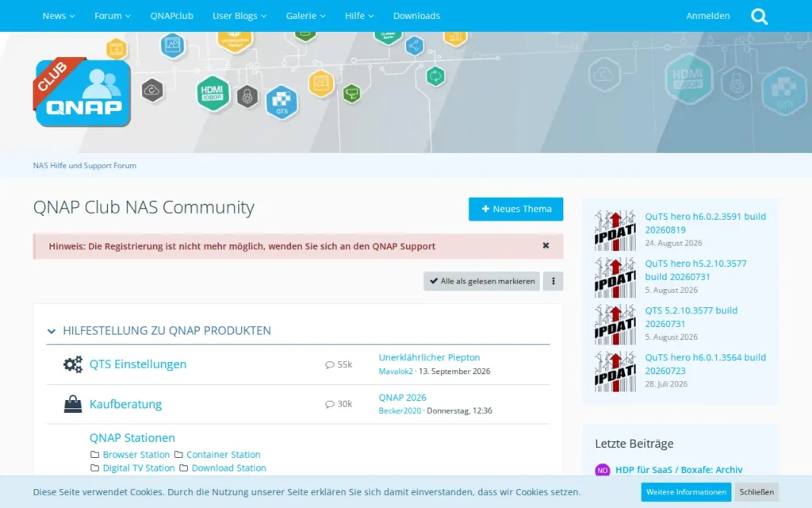812x508 pixels.
Task: Open the thread QNAP 2026
Action: pyautogui.click(x=402, y=398)
